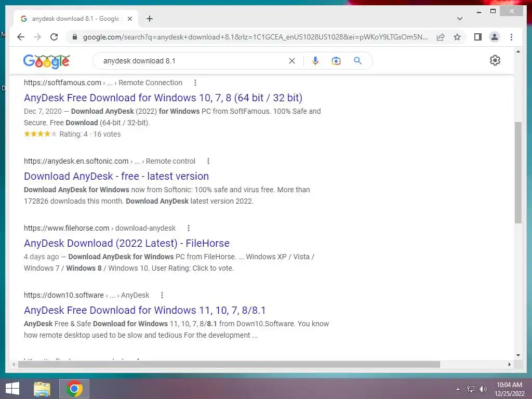The height and width of the screenshot is (399, 532).
Task: Show hidden system tray icons
Action: 458,389
